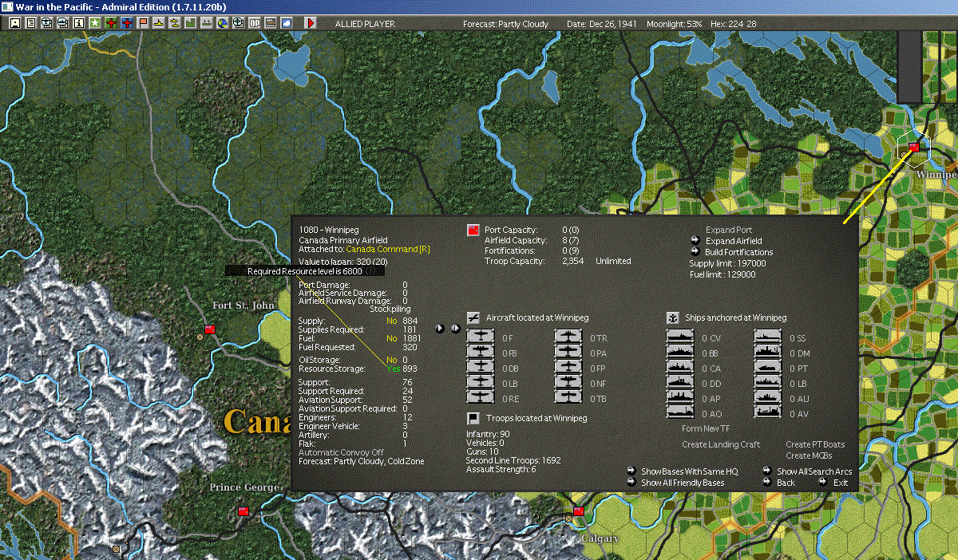Click the aircraft list header icon
This screenshot has height=560, width=958.
pyautogui.click(x=473, y=317)
